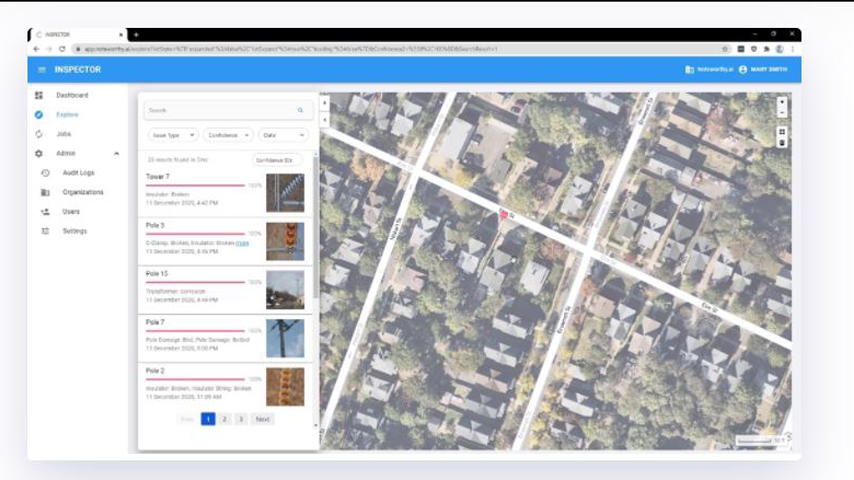Open the Mary Smith account avatar

[743, 69]
